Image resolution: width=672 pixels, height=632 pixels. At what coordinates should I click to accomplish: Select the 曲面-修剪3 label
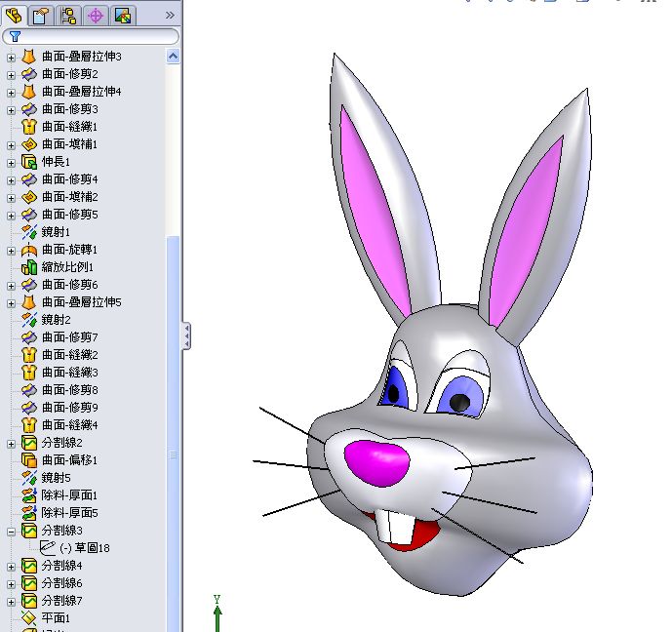[x=70, y=109]
